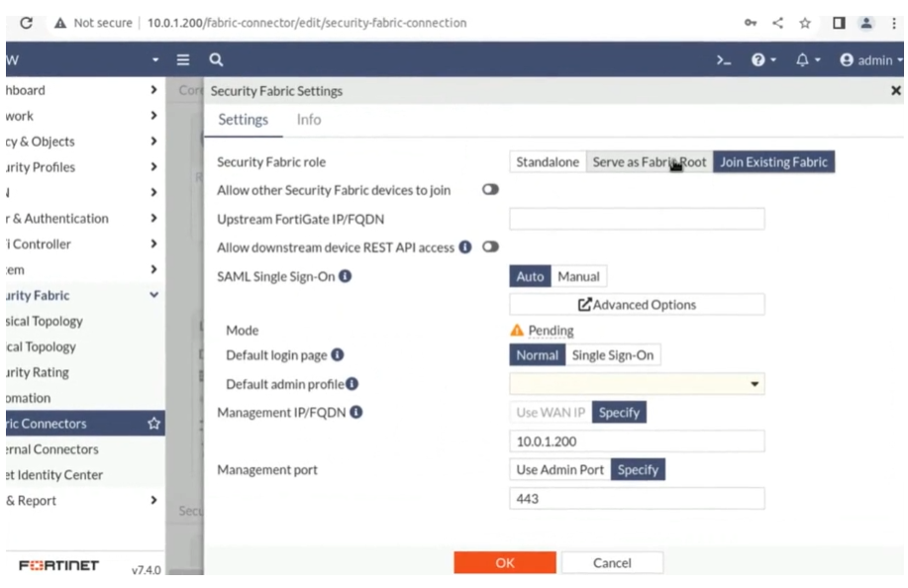Click the OK button

click(505, 562)
